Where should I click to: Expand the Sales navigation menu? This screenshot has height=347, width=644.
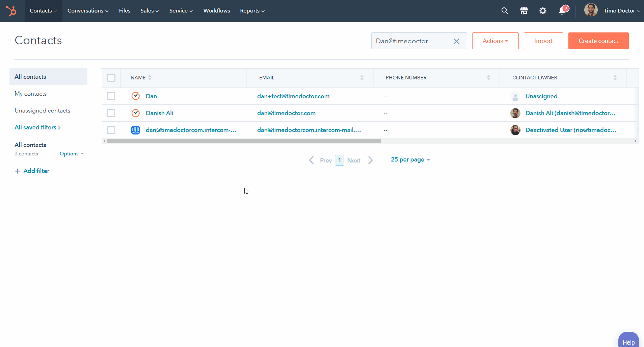150,11
